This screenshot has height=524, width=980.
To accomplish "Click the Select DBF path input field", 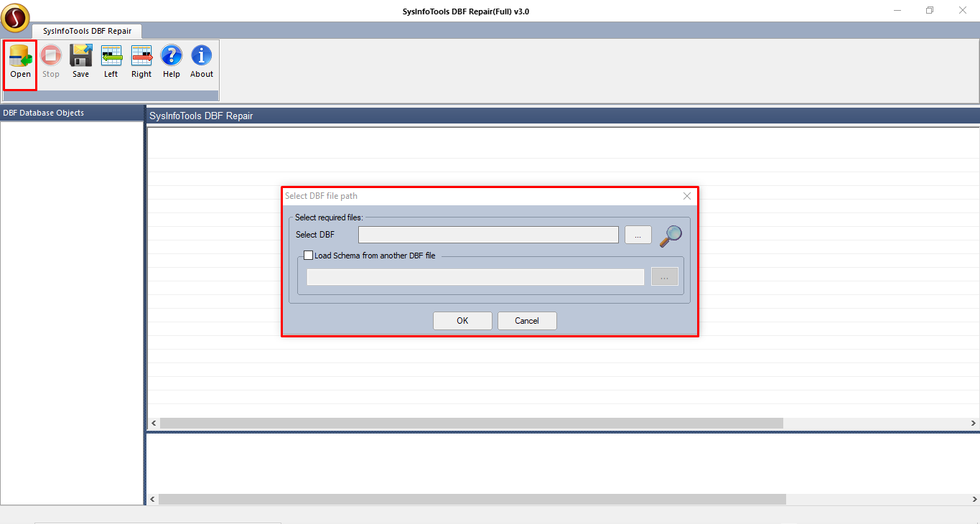I will pos(488,235).
